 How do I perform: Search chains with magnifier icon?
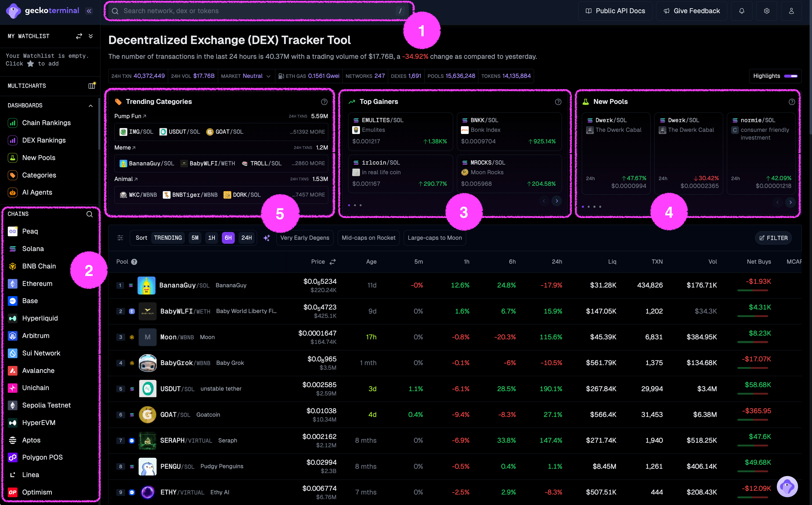click(89, 214)
